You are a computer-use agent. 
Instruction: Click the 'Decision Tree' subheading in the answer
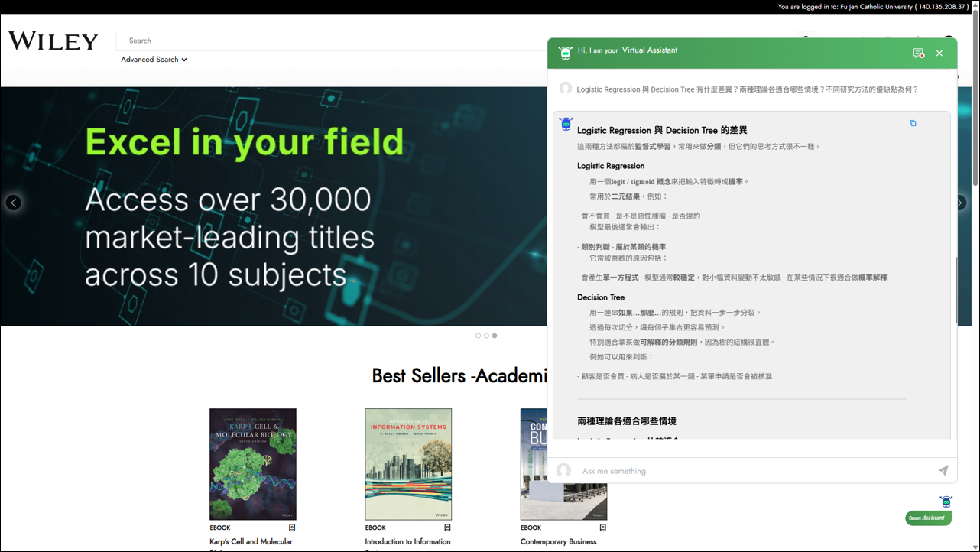tap(601, 297)
